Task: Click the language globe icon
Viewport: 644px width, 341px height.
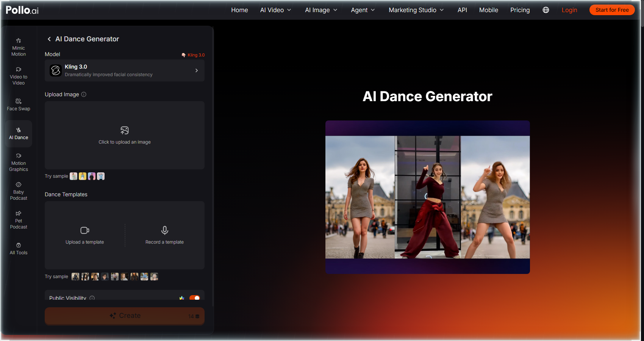Action: (x=546, y=10)
